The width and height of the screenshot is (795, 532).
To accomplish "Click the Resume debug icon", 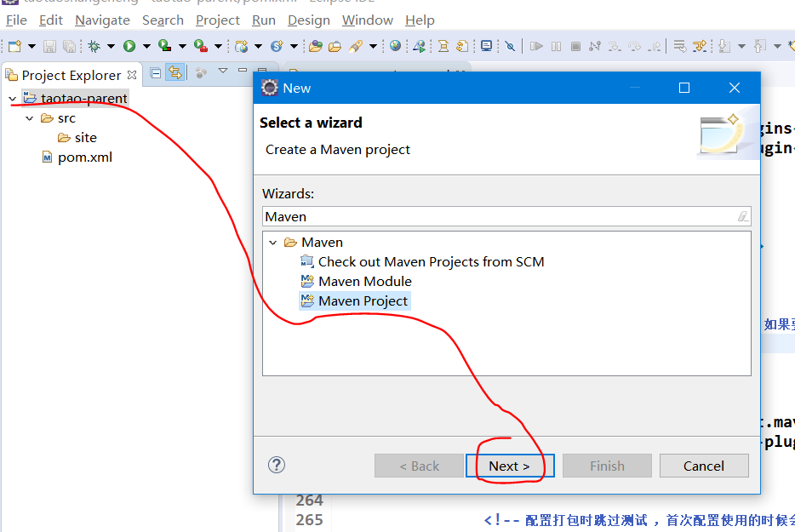I will coord(536,46).
